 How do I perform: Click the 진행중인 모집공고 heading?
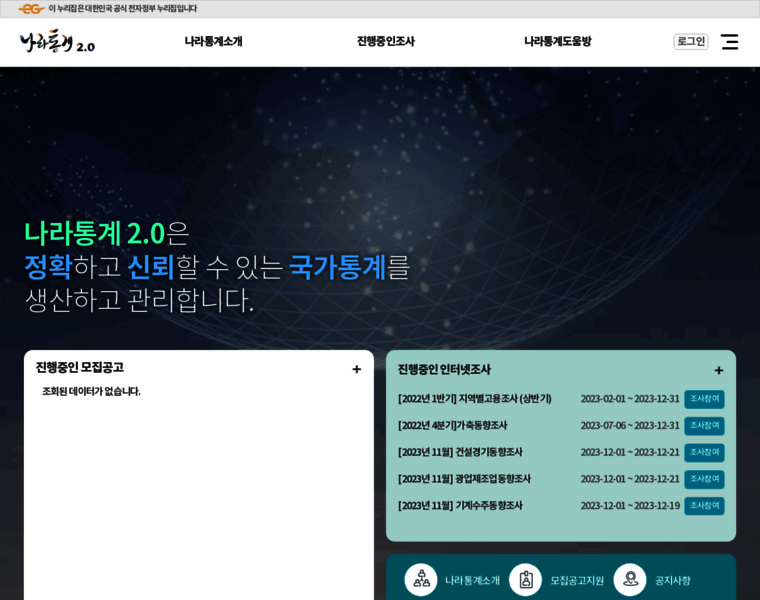point(79,367)
